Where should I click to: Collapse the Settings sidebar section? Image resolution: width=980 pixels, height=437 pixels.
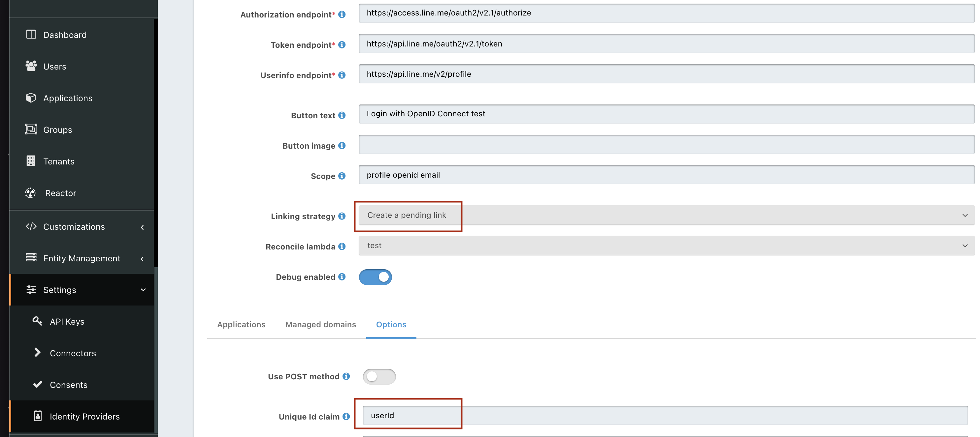click(x=60, y=290)
